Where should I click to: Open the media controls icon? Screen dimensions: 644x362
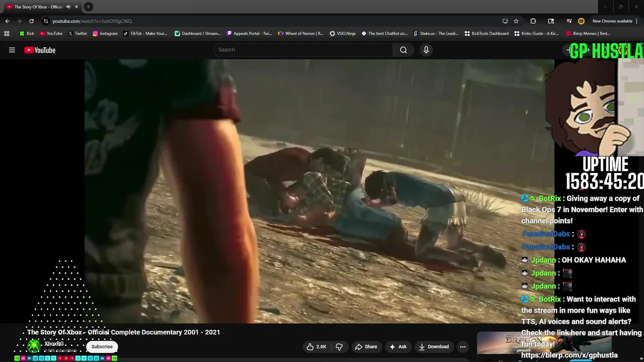(x=569, y=21)
